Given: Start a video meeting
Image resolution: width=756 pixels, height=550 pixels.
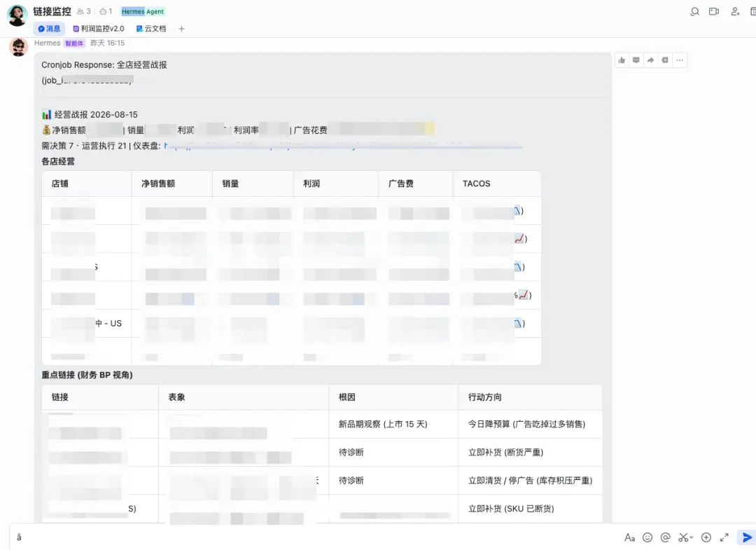Looking at the screenshot, I should pos(714,12).
